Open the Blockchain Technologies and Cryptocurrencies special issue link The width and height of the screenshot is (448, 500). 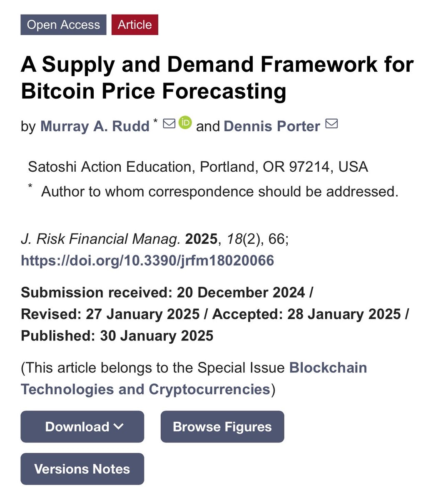194,378
